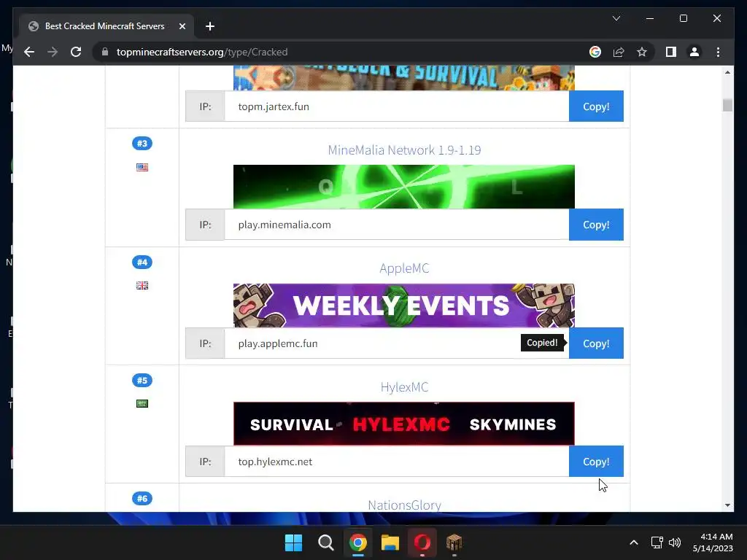Copy the topm.jartex.fun server IP
747x560 pixels.
596,106
